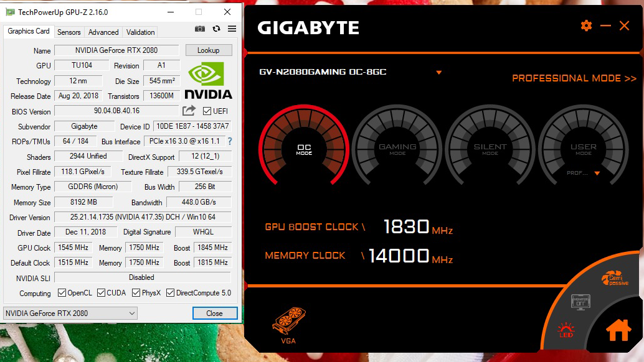Toggle the OpenCL checkbox
Screen dimensions: 644x362
point(62,293)
